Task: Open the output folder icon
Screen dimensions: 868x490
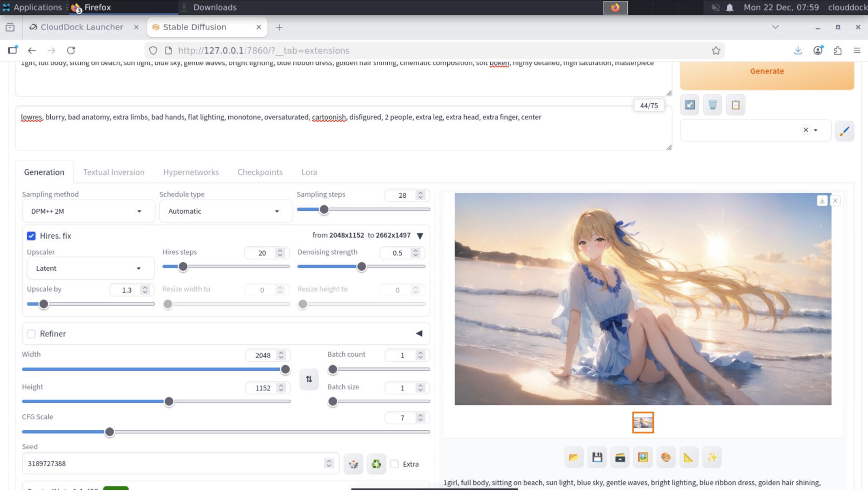Action: [x=574, y=457]
